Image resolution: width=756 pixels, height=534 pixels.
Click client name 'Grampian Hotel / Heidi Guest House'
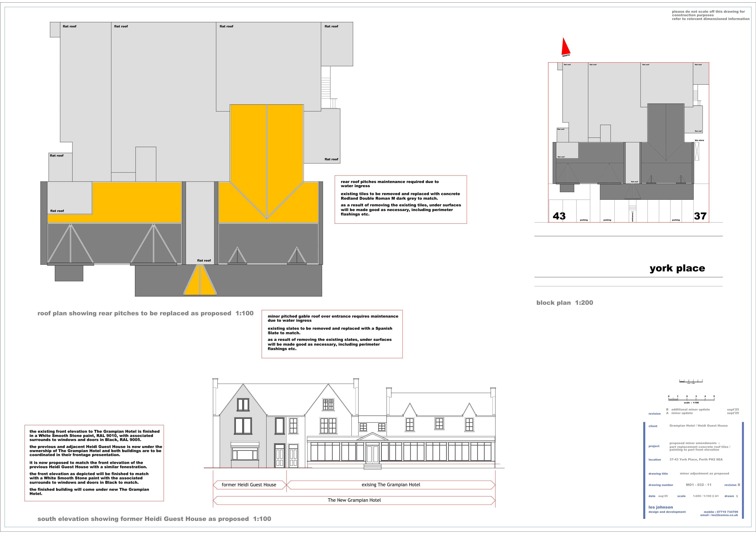click(x=698, y=426)
